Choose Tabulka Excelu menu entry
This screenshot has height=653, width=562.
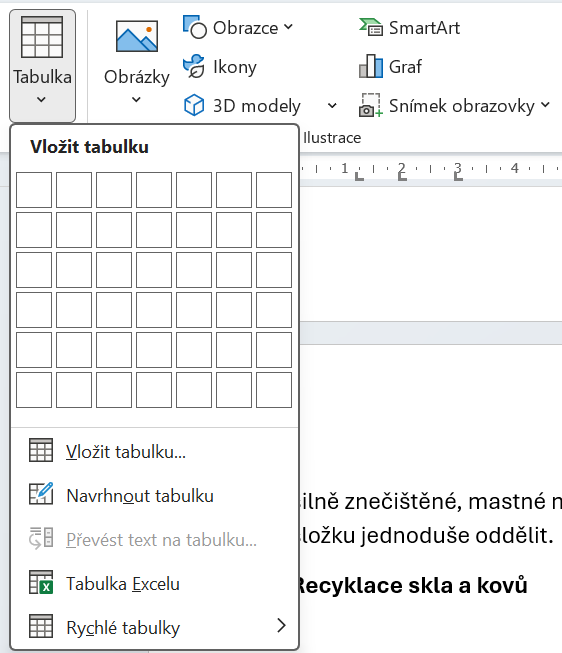tap(155, 583)
